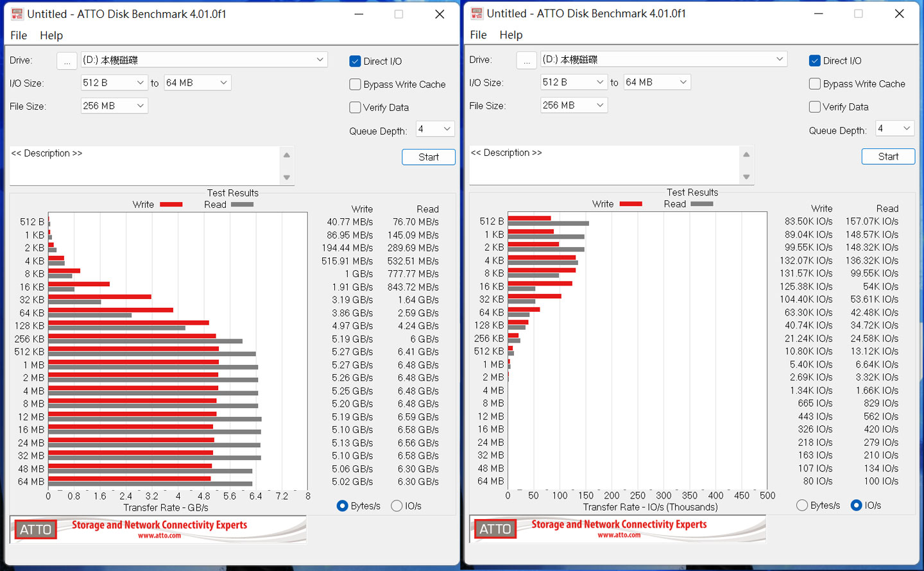Enable Verify Data in right window
This screenshot has width=924, height=571.
click(815, 107)
